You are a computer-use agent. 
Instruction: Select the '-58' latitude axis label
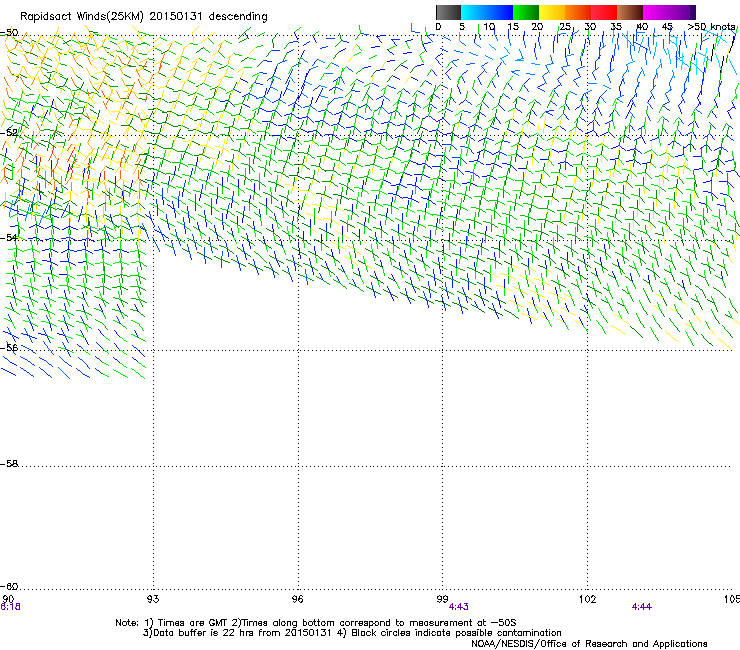[x=9, y=464]
